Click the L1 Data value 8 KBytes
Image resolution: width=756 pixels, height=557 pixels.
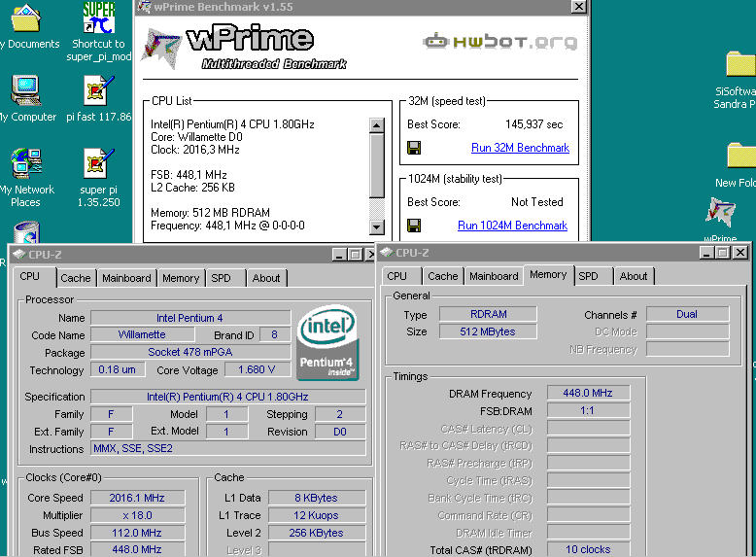point(317,498)
